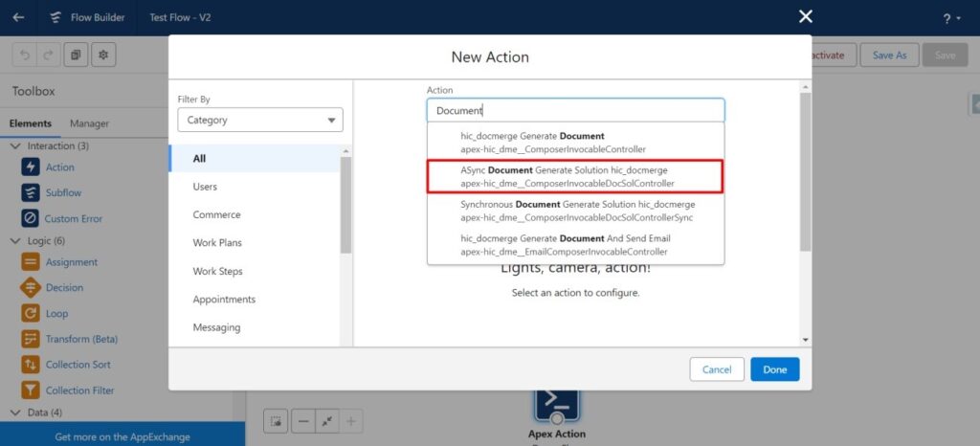Screen dimensions: 980x446
Task: Click the Transform (Beta) icon
Action: pos(30,339)
